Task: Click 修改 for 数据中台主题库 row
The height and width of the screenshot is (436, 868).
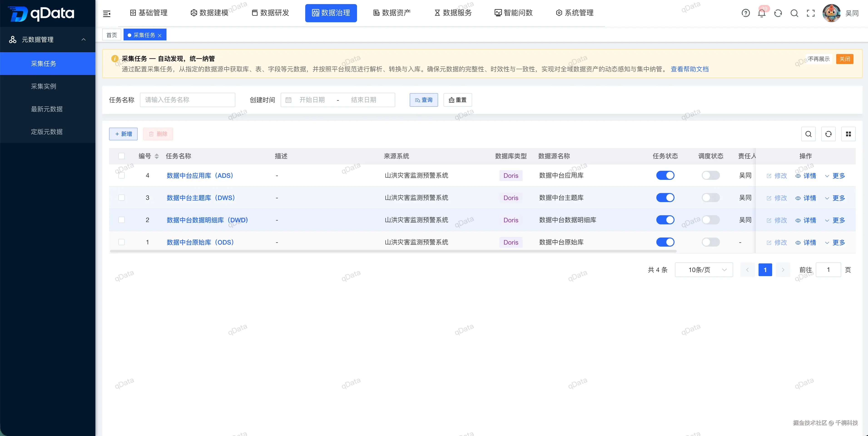Action: point(777,198)
